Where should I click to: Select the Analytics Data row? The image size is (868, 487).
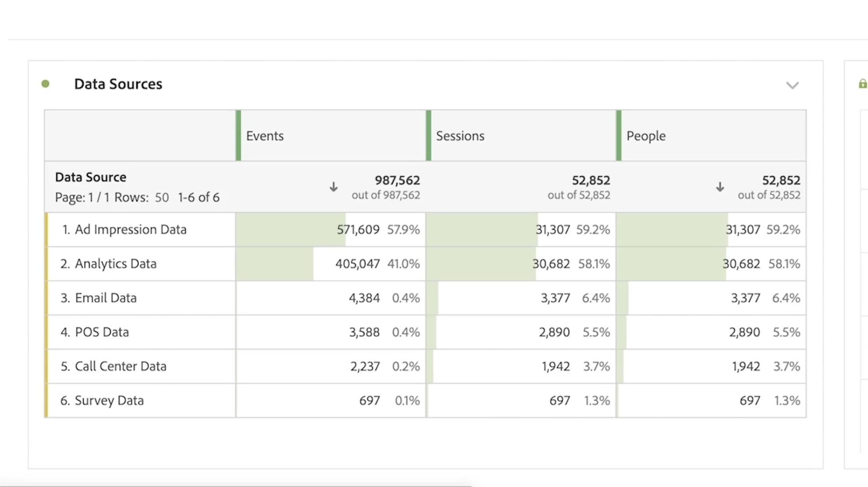(115, 264)
